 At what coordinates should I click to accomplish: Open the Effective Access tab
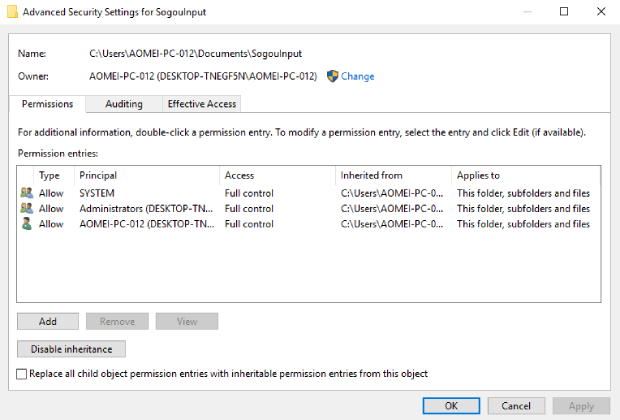point(201,104)
